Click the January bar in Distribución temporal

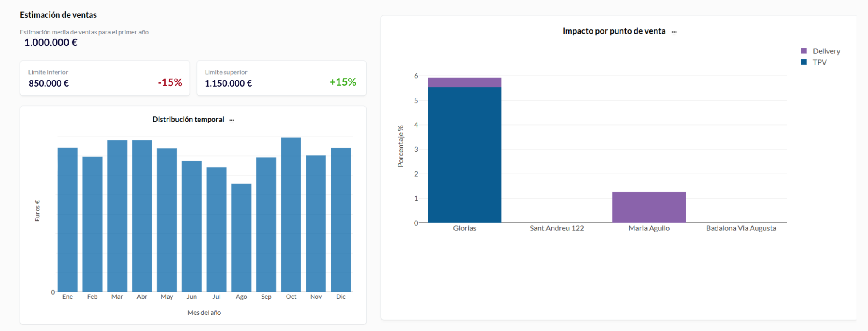coord(67,219)
